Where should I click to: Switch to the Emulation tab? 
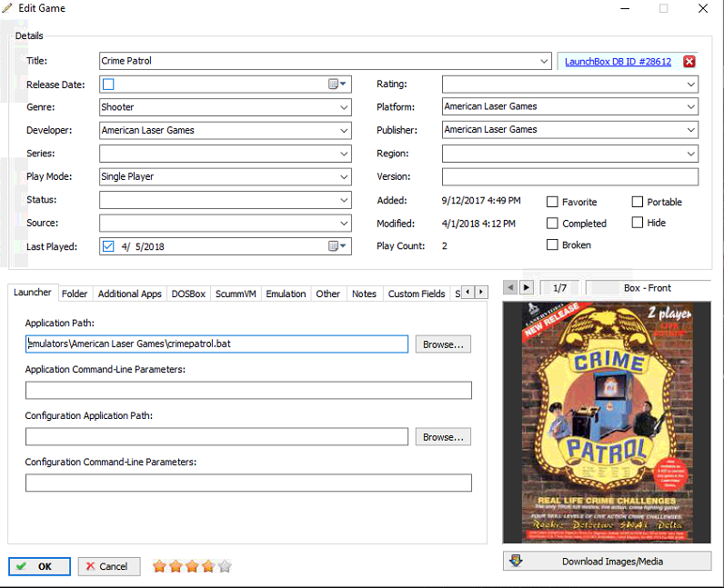tap(286, 294)
